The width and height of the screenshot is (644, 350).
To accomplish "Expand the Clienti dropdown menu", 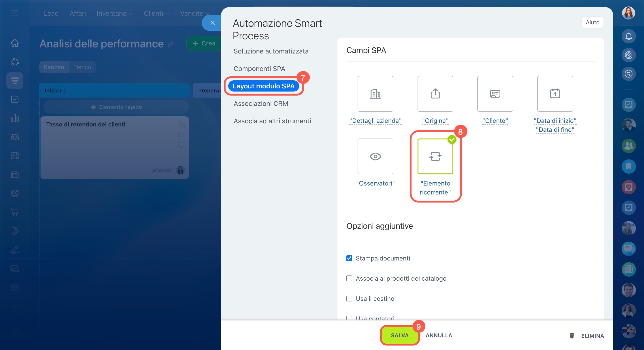I will [156, 13].
